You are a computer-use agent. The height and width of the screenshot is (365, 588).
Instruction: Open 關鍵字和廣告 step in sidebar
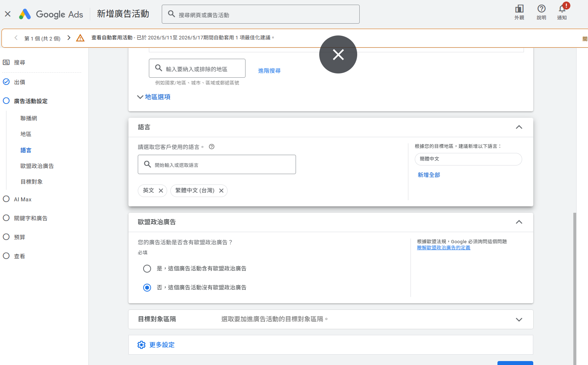point(31,218)
